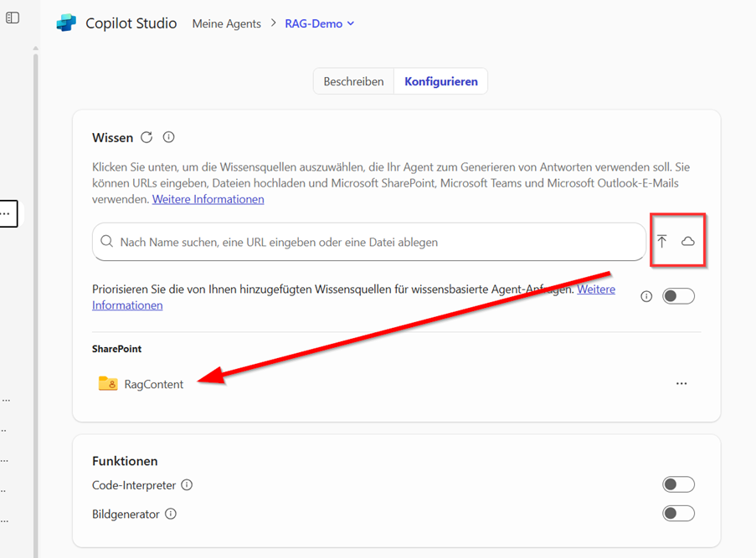The height and width of the screenshot is (558, 756).
Task: Open the RagContent SharePoint folder icon
Action: 106,383
